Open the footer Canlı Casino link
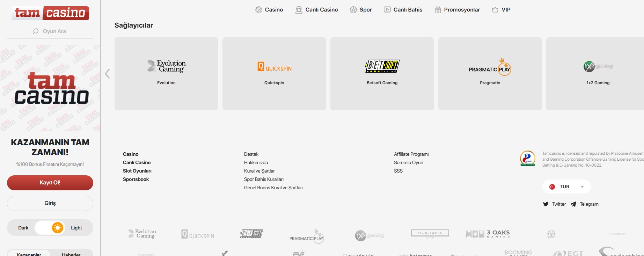The image size is (644, 256). coord(137,162)
